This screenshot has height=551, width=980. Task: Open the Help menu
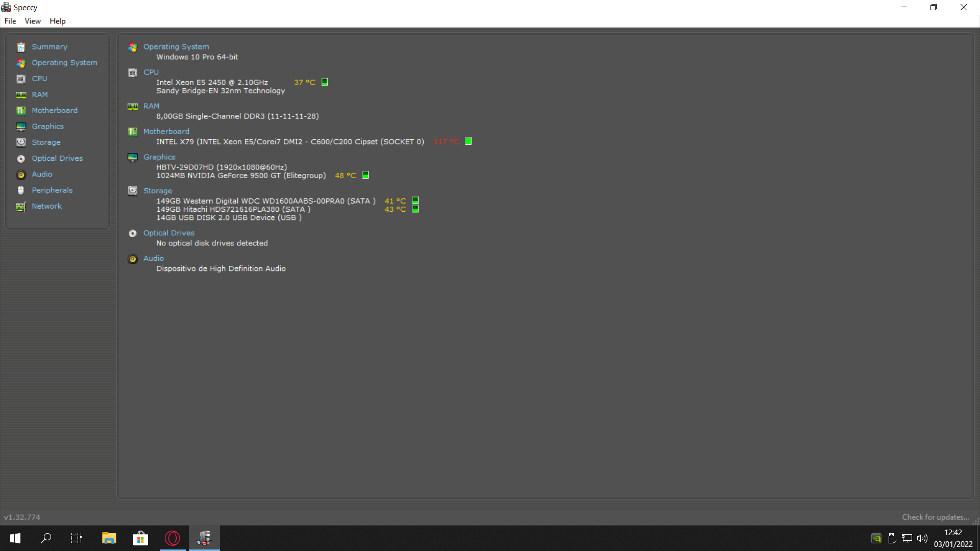click(58, 21)
